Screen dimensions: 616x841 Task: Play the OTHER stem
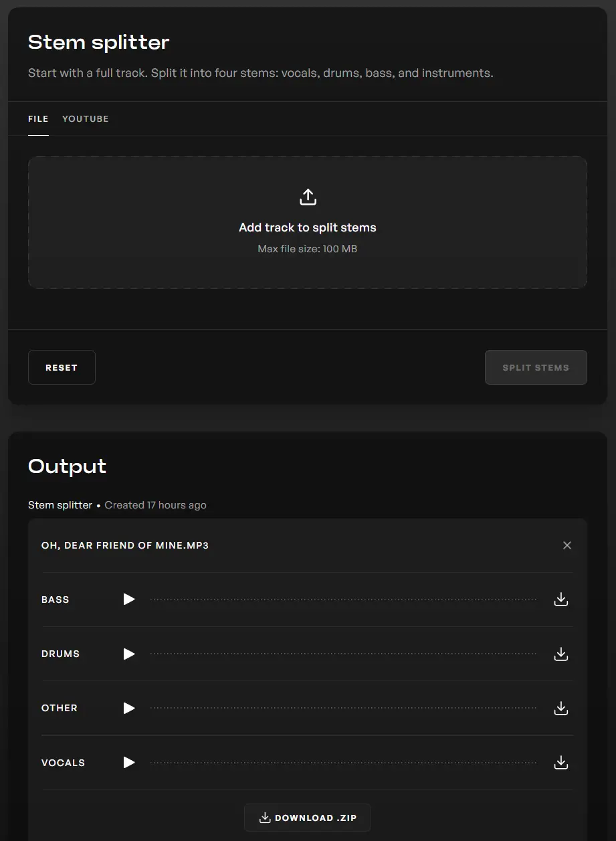click(x=129, y=708)
